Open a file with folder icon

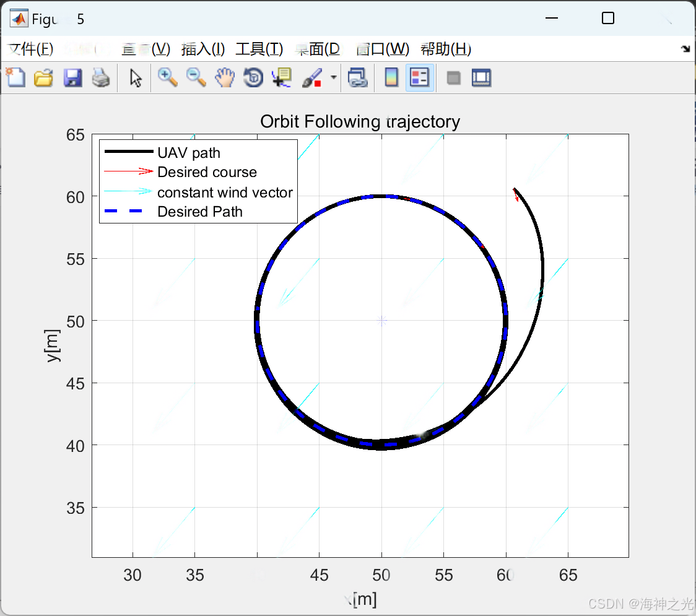tap(43, 77)
